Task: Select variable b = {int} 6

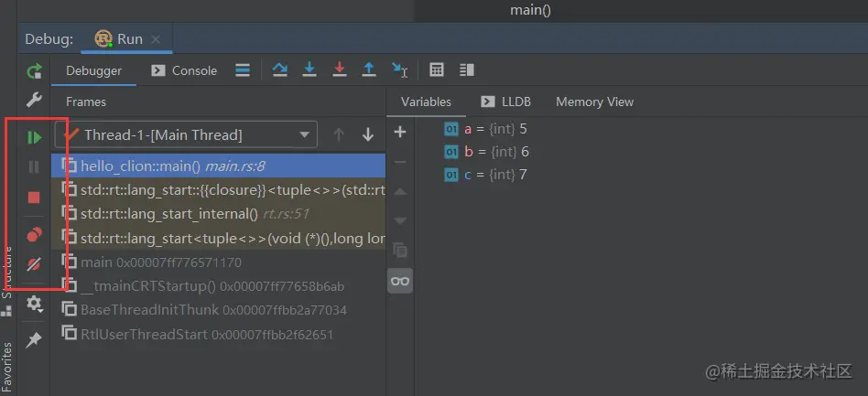Action: [486, 152]
